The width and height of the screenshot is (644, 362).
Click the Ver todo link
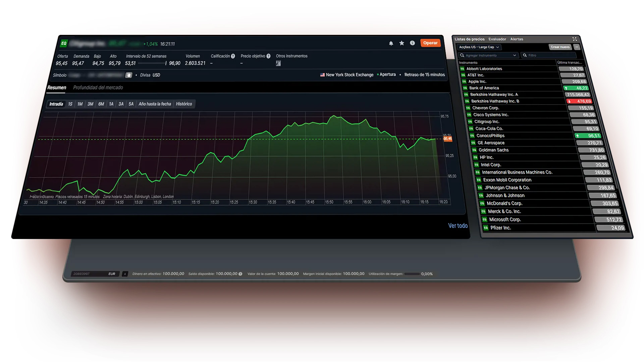pyautogui.click(x=458, y=226)
